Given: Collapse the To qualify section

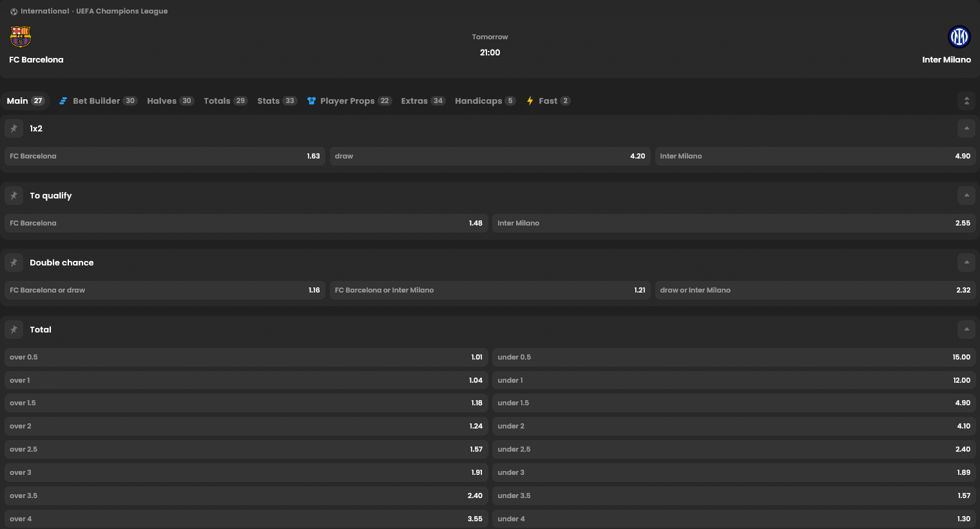Looking at the screenshot, I should tap(966, 195).
